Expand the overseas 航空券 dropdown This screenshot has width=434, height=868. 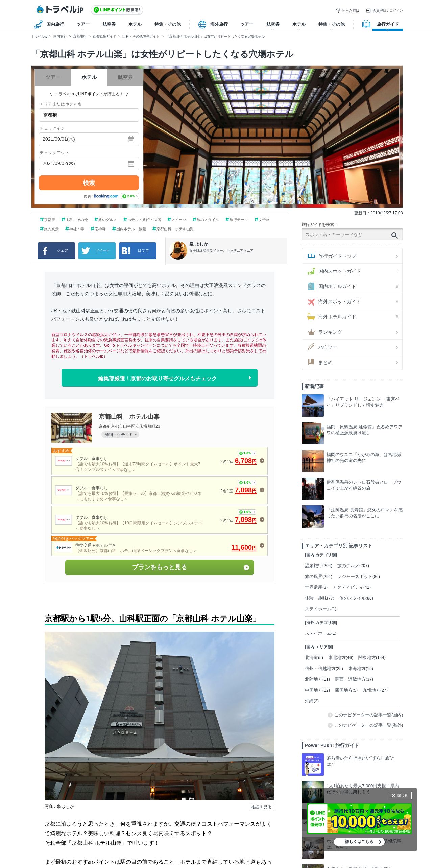coord(273,24)
